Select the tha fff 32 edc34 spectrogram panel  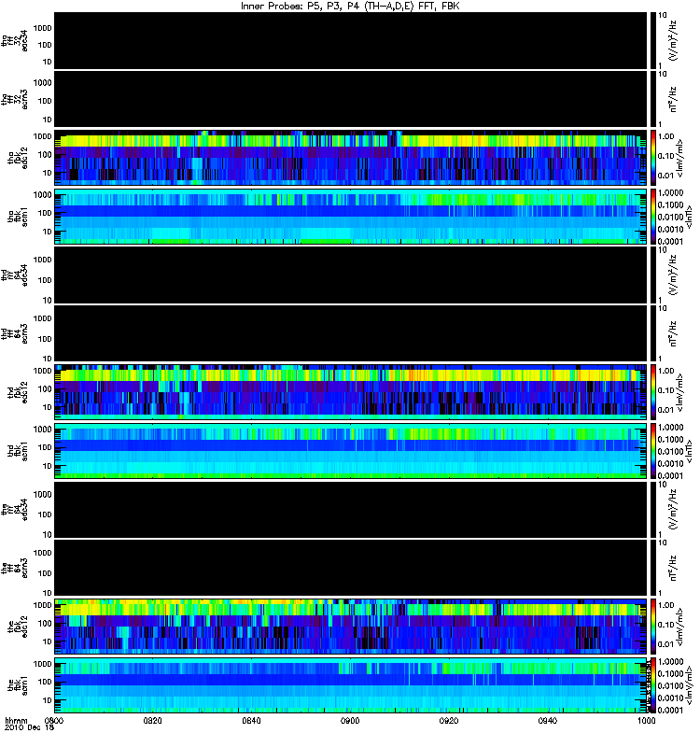(x=351, y=41)
